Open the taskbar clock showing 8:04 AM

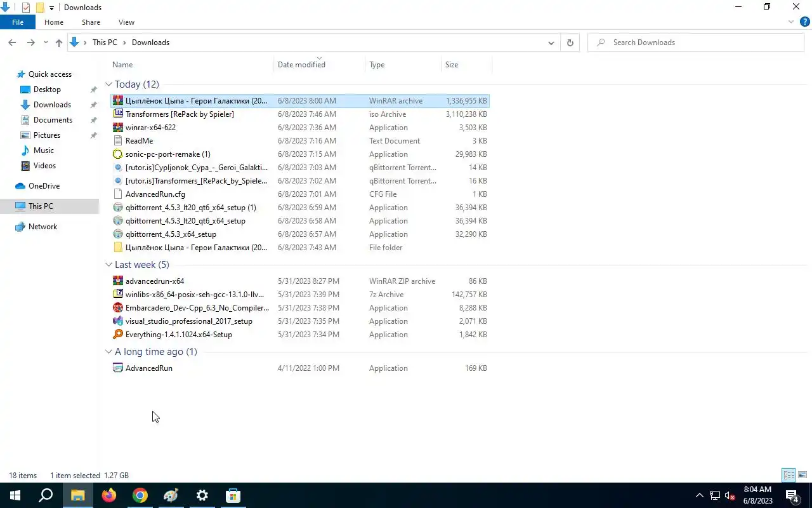[x=757, y=495]
